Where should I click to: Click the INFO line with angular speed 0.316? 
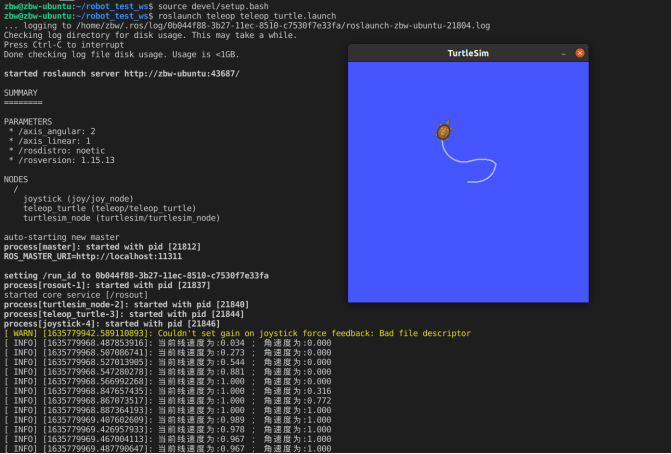pos(167,391)
